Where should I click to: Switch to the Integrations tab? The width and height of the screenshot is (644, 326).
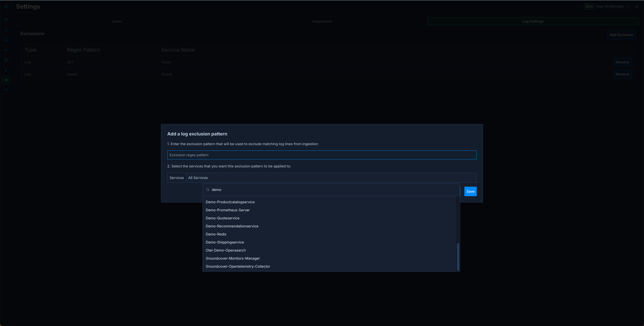coord(322,21)
